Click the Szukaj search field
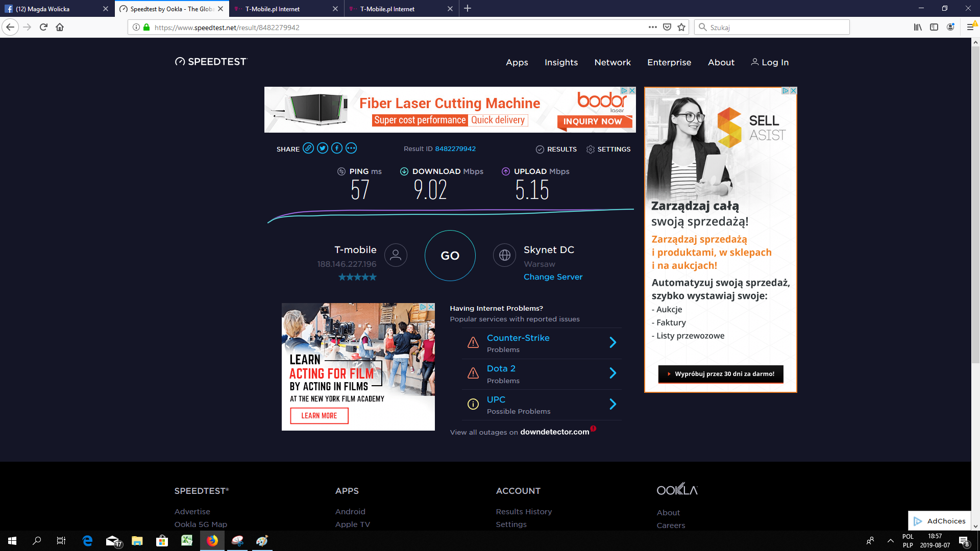The width and height of the screenshot is (980, 551). point(772,27)
